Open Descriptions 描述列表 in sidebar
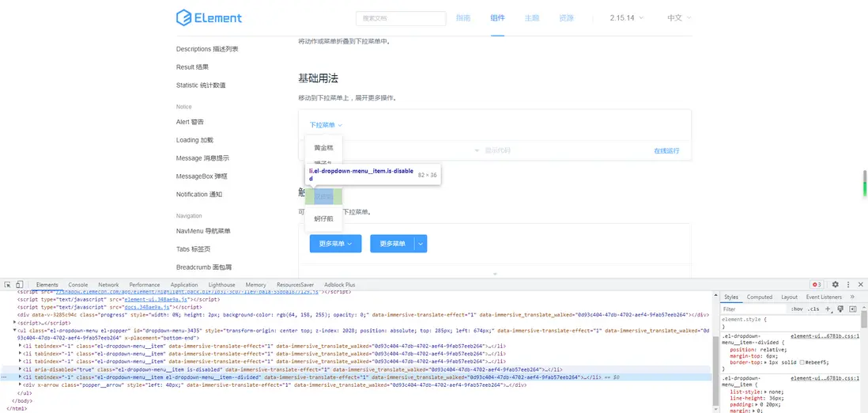868x413 pixels. point(207,49)
